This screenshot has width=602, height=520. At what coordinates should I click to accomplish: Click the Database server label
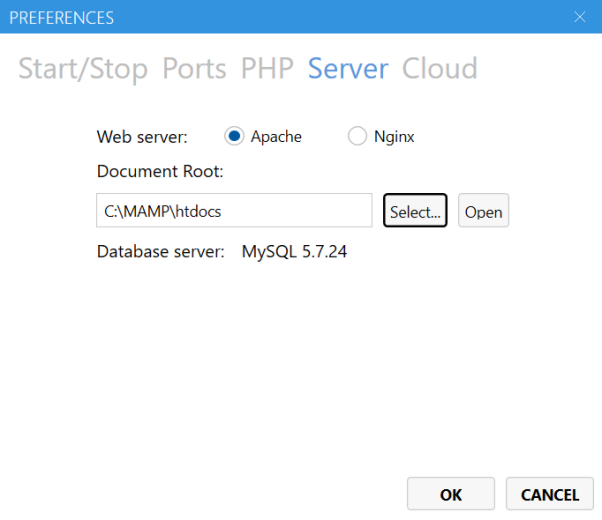(160, 252)
